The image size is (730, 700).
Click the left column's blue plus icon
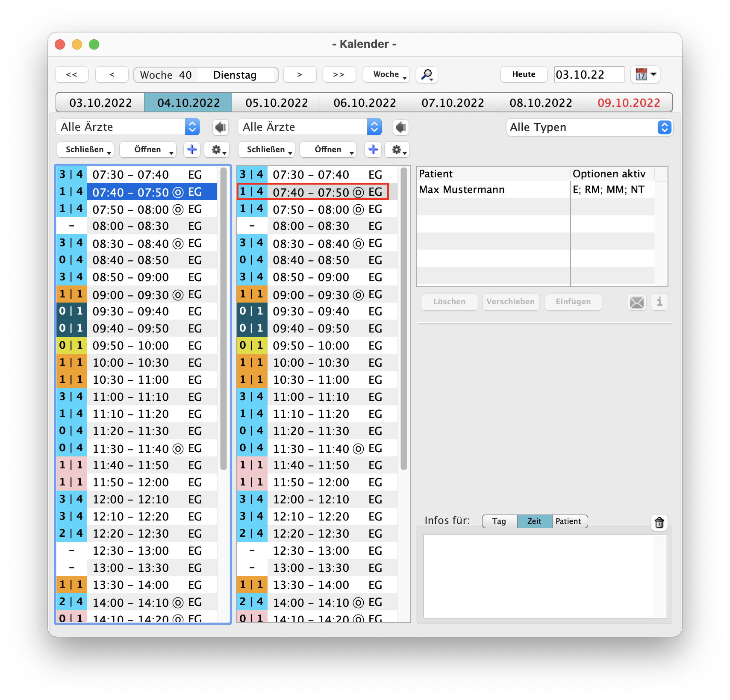coord(192,150)
